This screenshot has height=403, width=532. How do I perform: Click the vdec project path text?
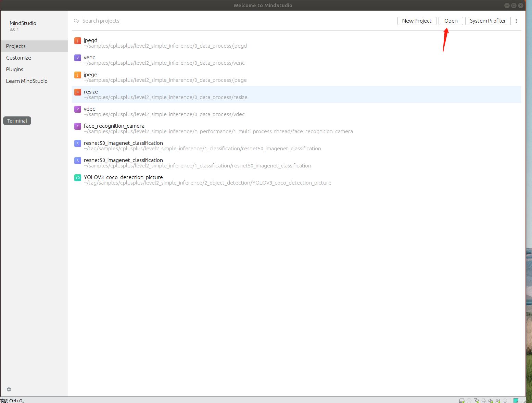164,114
